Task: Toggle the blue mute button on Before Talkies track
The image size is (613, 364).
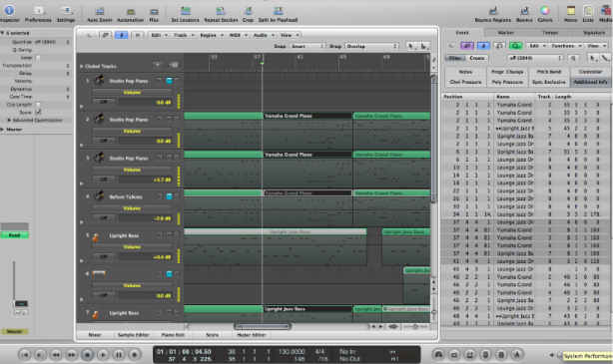Action: pos(169,196)
